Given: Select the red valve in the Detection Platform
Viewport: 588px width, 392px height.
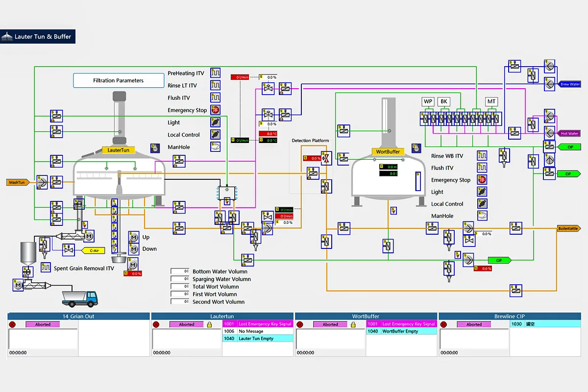Looking at the screenshot, I should coord(327,158).
